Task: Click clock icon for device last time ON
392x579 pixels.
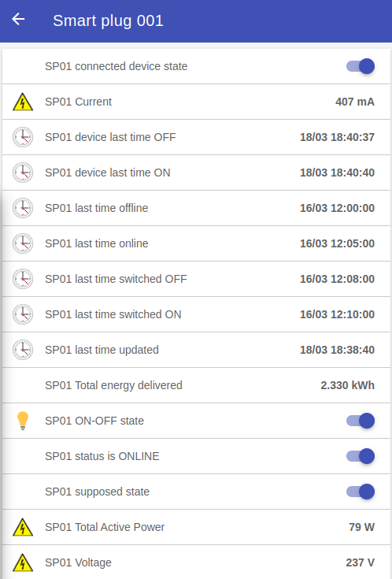Action: [x=23, y=173]
